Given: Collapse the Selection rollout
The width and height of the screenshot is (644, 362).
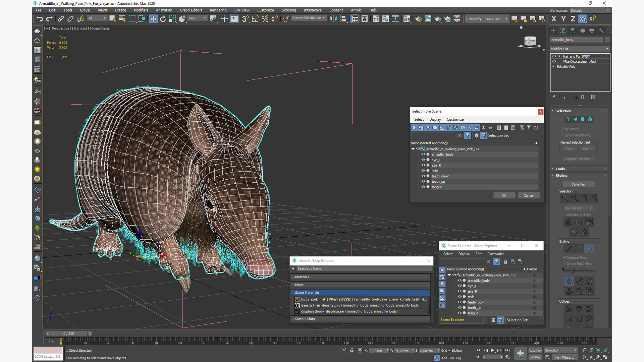Looking at the screenshot, I should 563,111.
